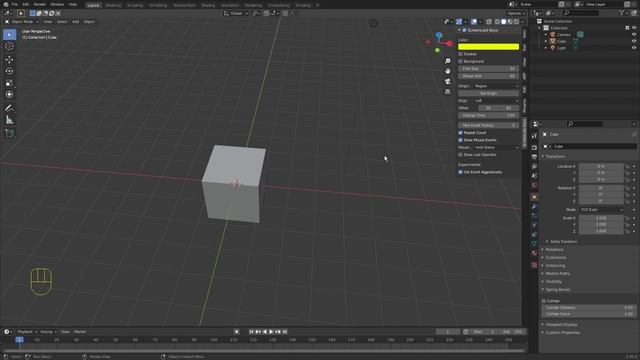Switch to the Modeling workspace tab
This screenshot has height=360, width=640.
click(113, 5)
